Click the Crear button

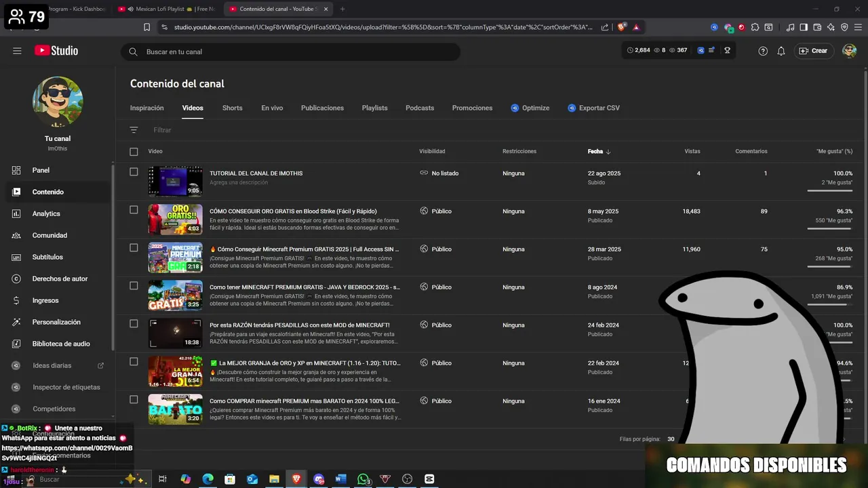pos(813,51)
